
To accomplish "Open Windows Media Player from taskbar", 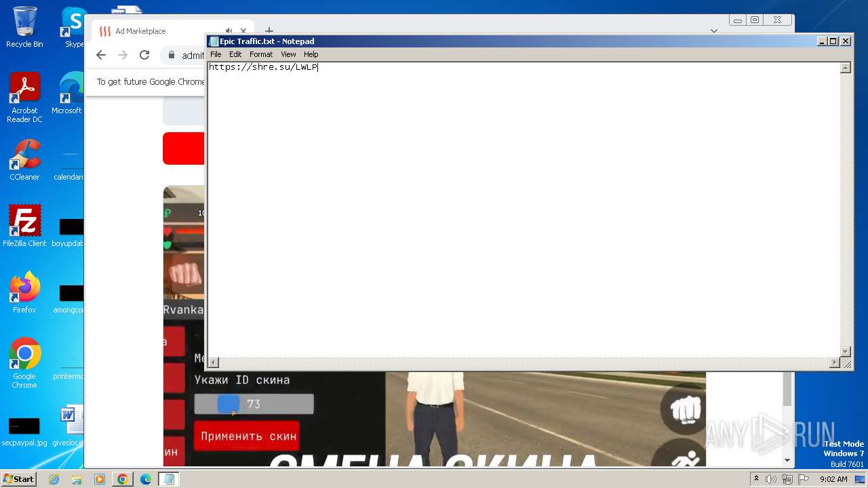I will coord(99,479).
